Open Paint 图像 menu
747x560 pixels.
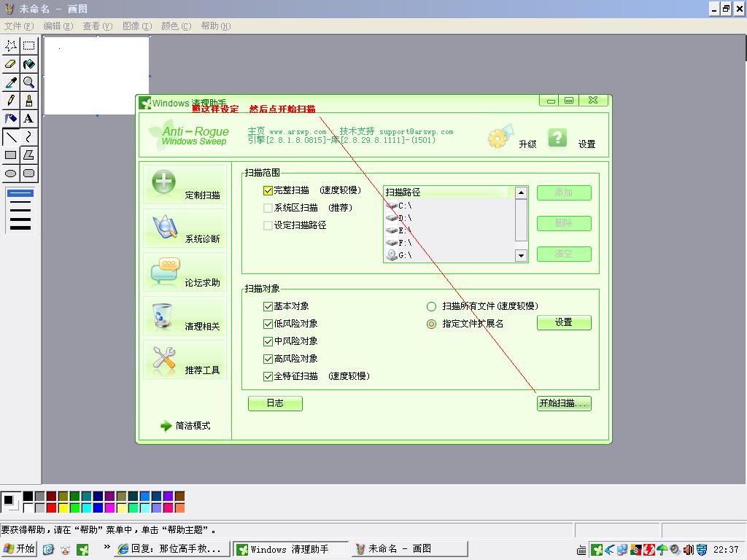pyautogui.click(x=137, y=26)
